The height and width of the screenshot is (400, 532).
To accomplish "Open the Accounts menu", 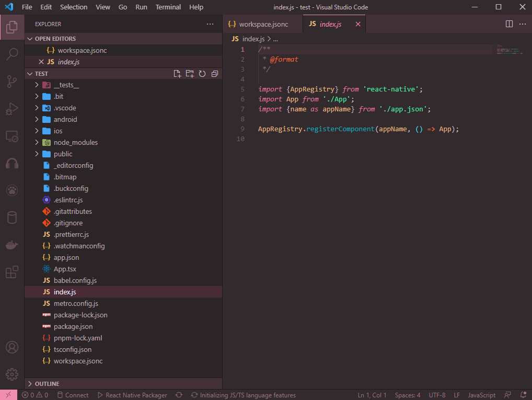I will (x=12, y=347).
